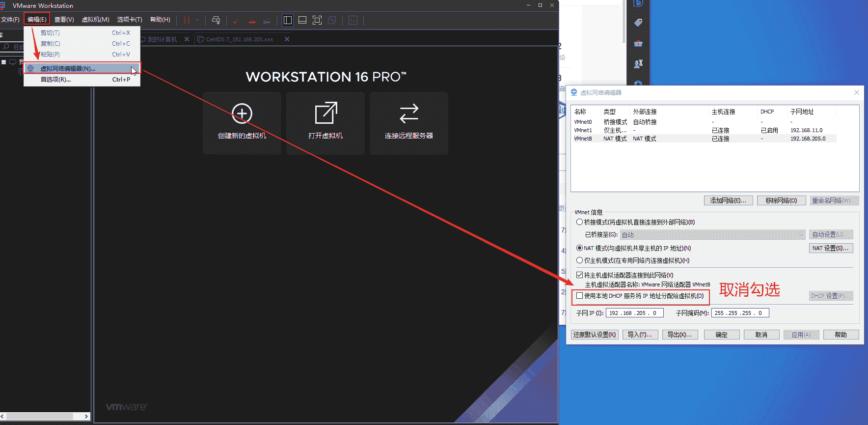Viewport: 868px width, 425px height.
Task: Click the connect to remote server arrows icon
Action: [408, 113]
